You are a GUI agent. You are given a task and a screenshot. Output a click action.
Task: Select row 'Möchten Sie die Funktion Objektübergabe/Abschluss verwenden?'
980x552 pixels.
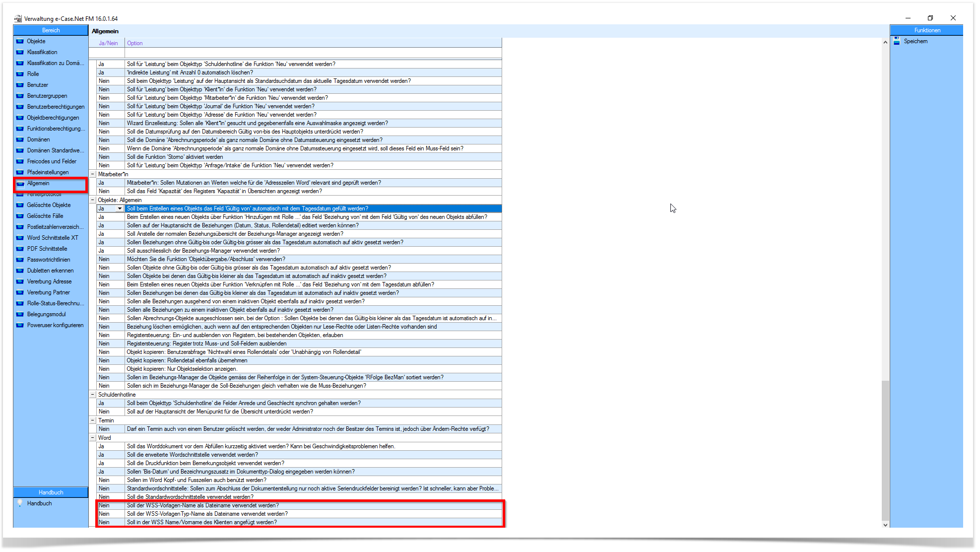point(299,259)
